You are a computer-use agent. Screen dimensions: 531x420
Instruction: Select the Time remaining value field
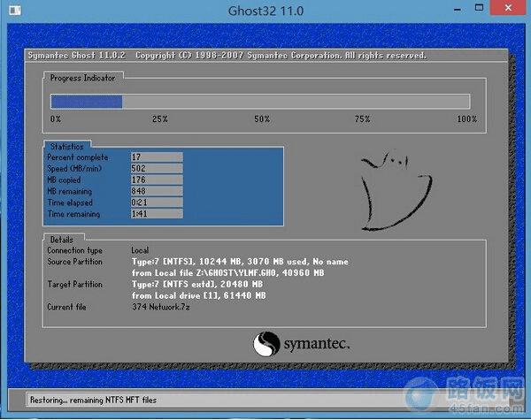click(x=156, y=214)
